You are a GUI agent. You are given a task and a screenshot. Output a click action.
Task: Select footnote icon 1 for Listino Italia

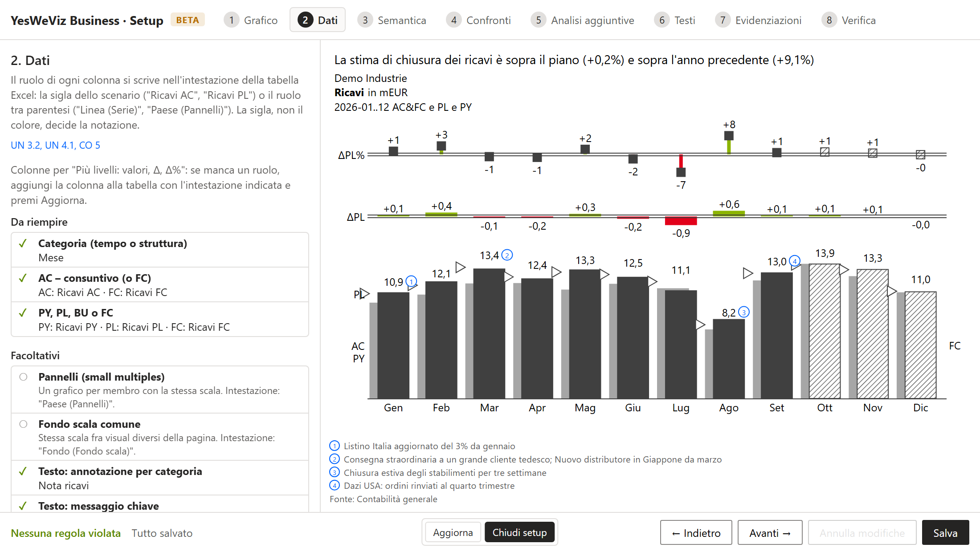335,446
